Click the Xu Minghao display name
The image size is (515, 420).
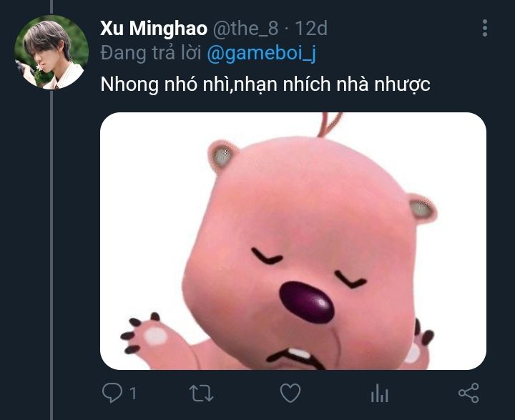(154, 29)
